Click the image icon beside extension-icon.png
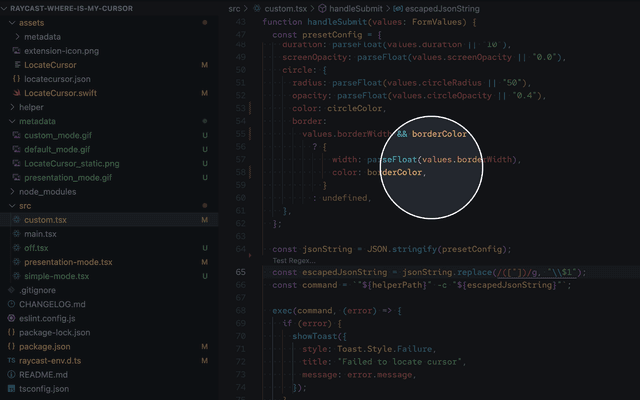 17,50
